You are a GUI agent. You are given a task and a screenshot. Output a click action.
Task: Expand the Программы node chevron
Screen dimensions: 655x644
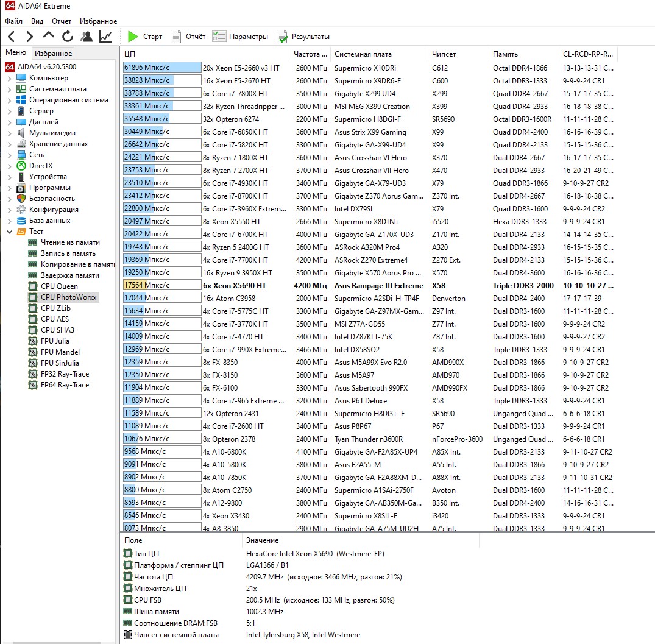[9, 188]
